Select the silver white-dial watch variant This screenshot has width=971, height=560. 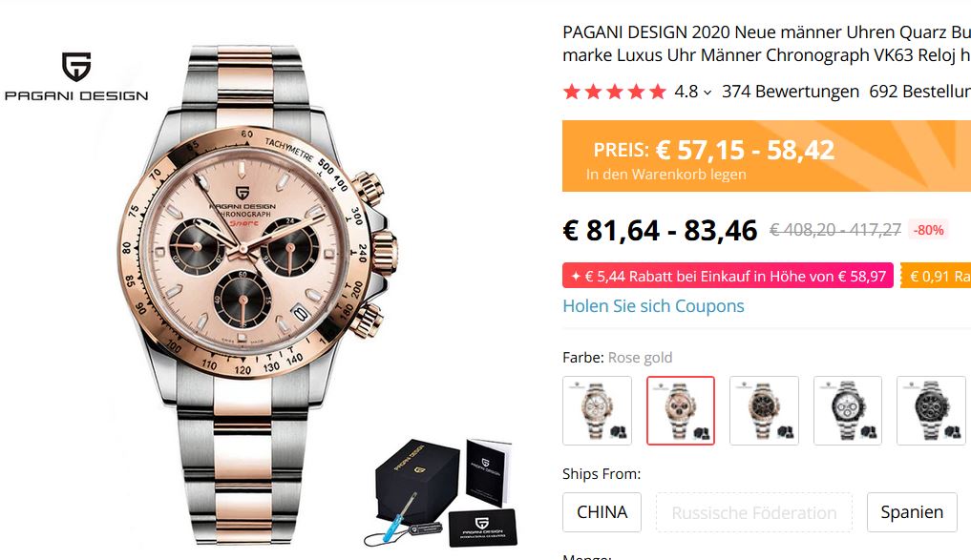pos(848,411)
